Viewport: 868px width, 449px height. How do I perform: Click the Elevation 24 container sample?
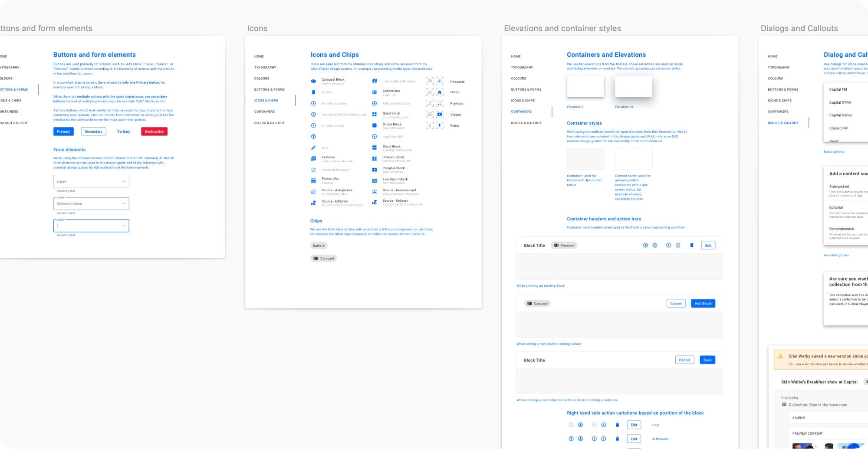click(634, 87)
